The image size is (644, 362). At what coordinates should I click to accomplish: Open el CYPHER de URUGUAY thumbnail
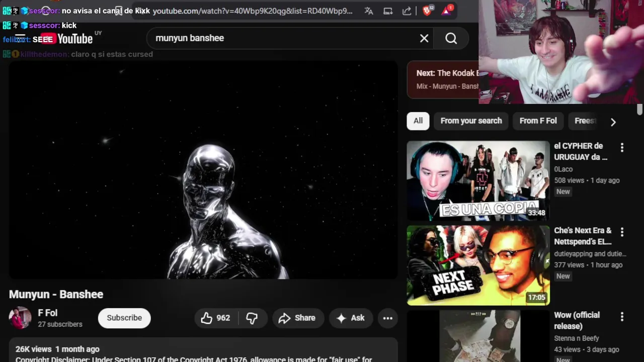(x=478, y=180)
